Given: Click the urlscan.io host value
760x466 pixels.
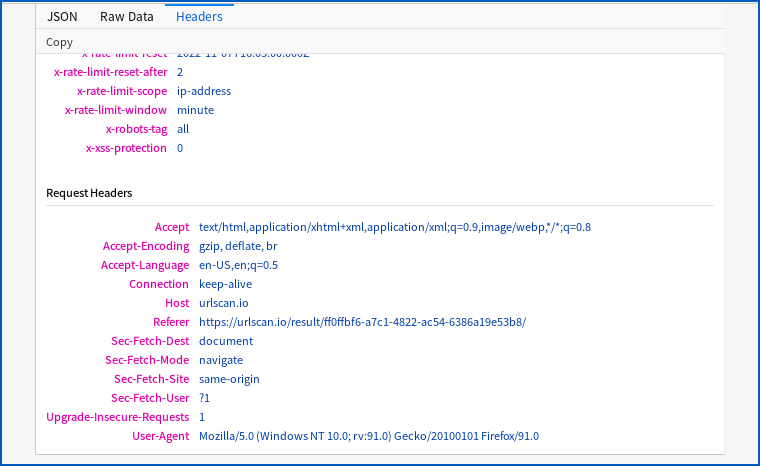Looking at the screenshot, I should pyautogui.click(x=224, y=303).
